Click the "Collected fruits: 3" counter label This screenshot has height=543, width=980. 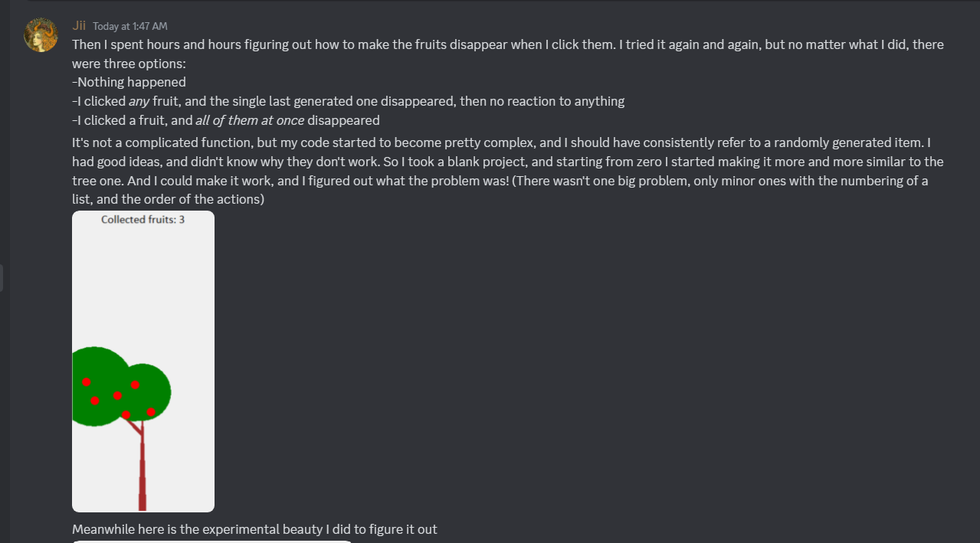tap(143, 220)
